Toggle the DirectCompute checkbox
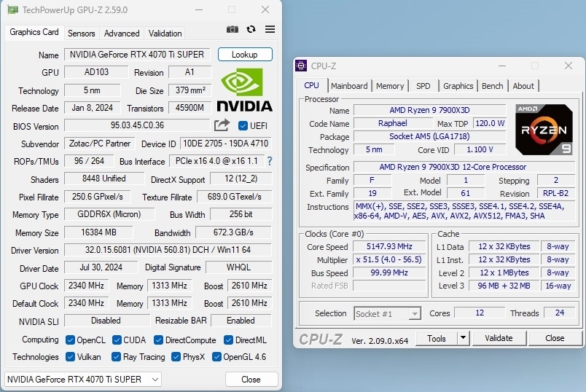 point(158,340)
